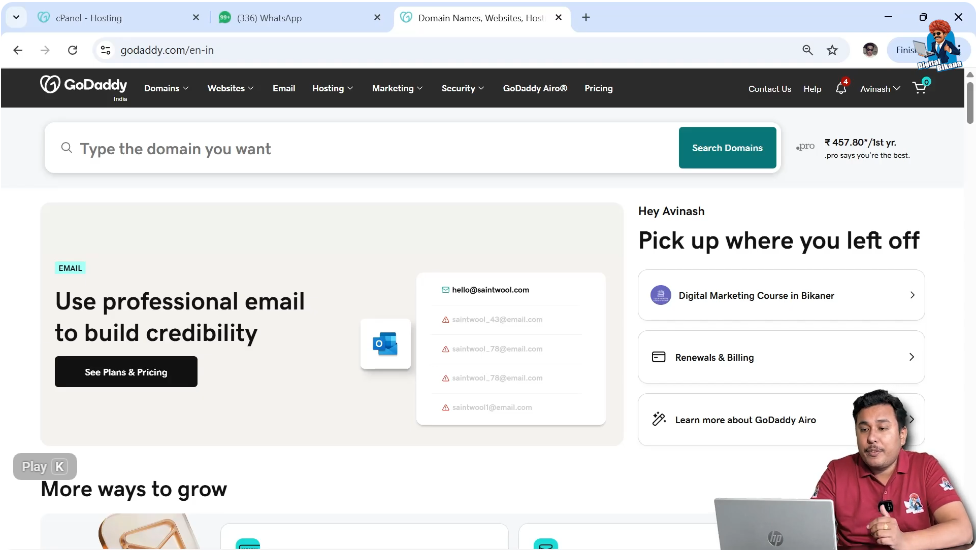
Task: Click the Contact Us link
Action: click(770, 89)
